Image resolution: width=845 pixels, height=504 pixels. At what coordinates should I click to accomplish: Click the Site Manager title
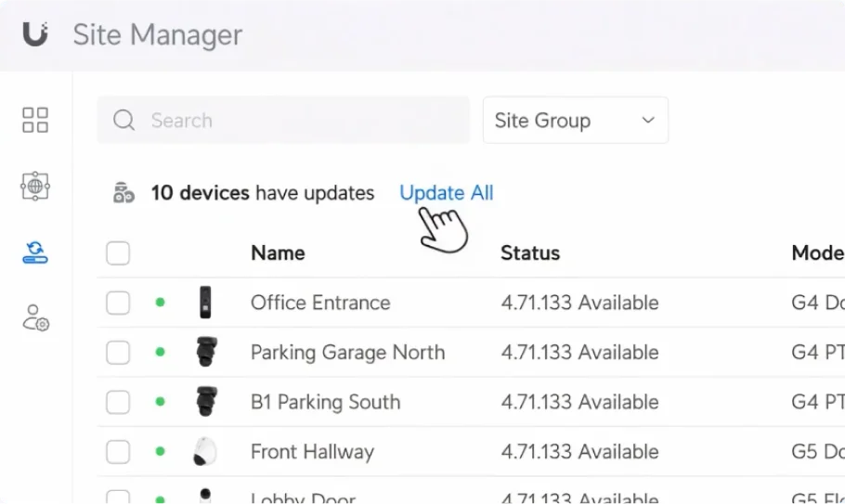(158, 35)
